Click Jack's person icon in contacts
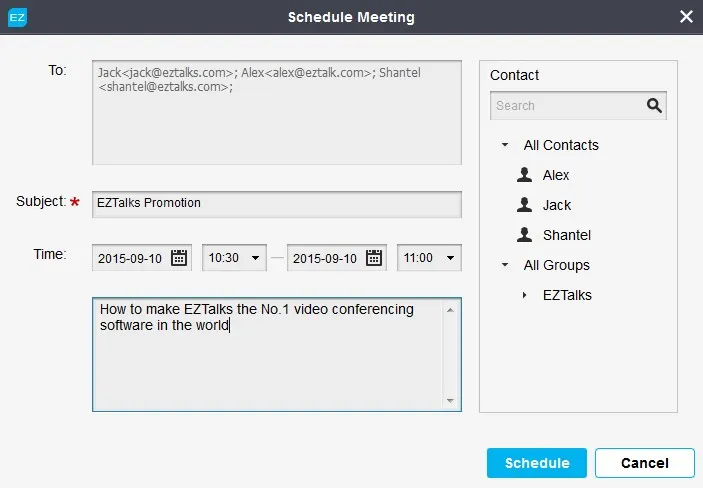The image size is (703, 488). pos(524,205)
